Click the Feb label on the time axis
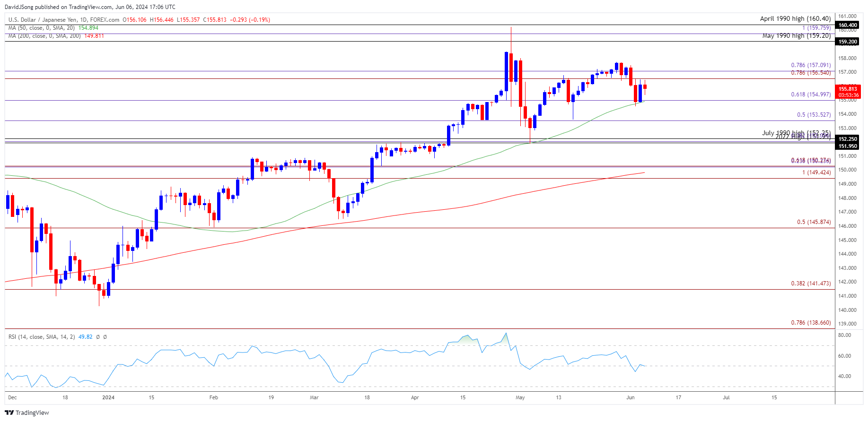Viewport: 868px width, 421px height. pyautogui.click(x=214, y=397)
